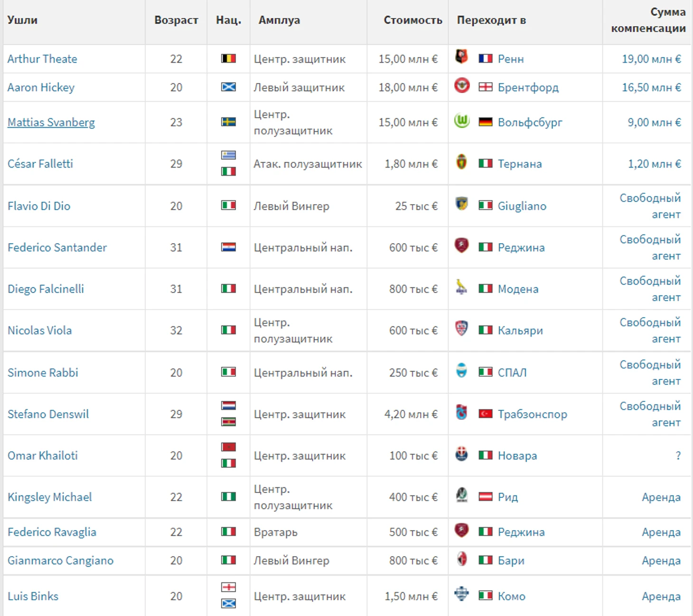Click the Cagliari club crest icon
The image size is (693, 616).
point(461,329)
